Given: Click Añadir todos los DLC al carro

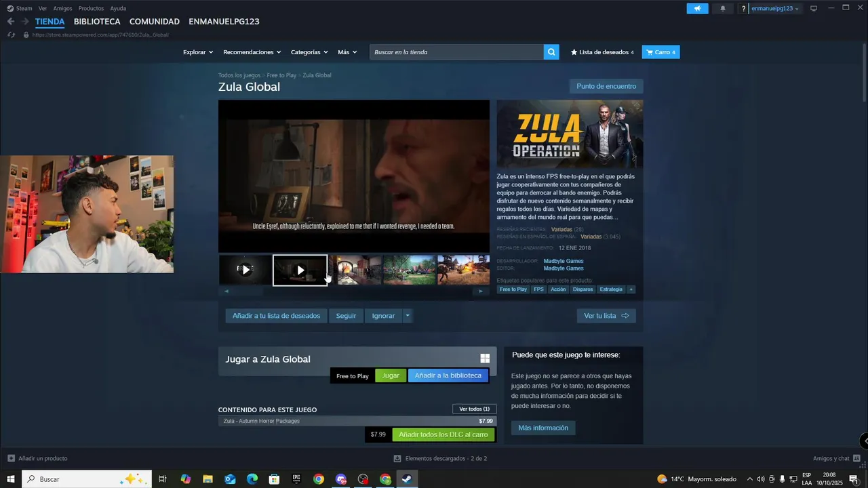Looking at the screenshot, I should (x=443, y=434).
